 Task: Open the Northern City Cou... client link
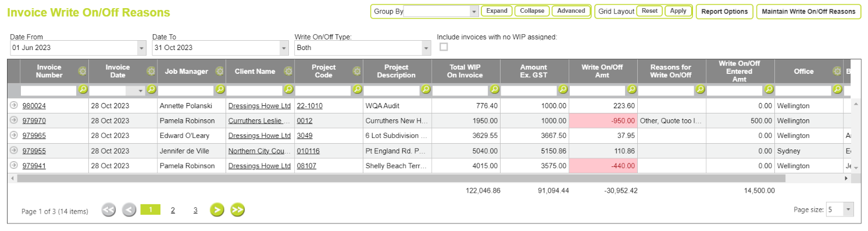[259, 151]
